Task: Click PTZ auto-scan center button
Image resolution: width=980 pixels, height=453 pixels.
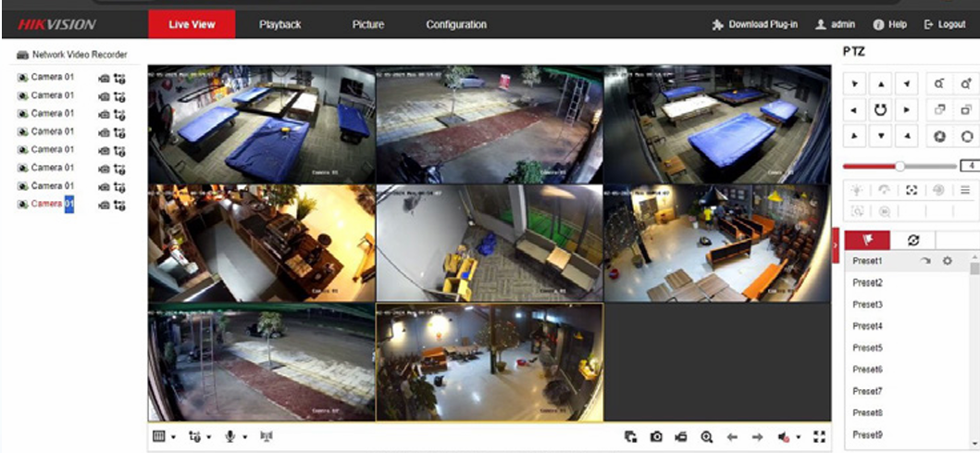Action: [x=881, y=109]
